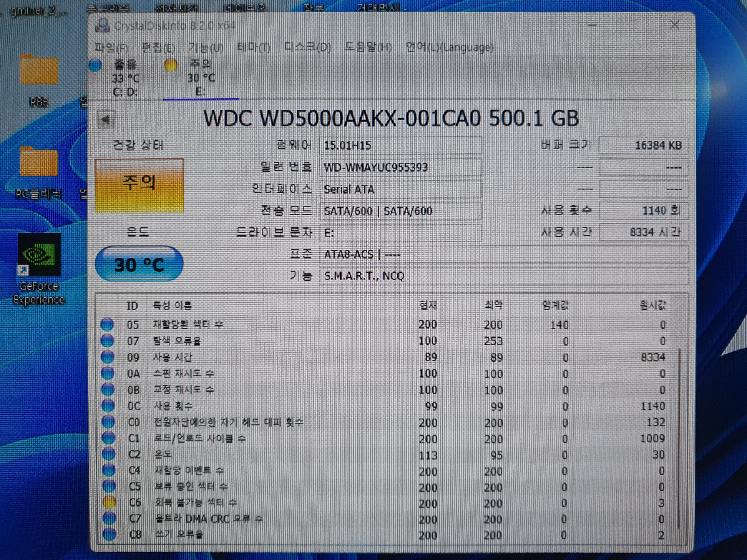Image resolution: width=747 pixels, height=560 pixels.
Task: Close the CrystalDiskInfo window
Action: pyautogui.click(x=674, y=25)
